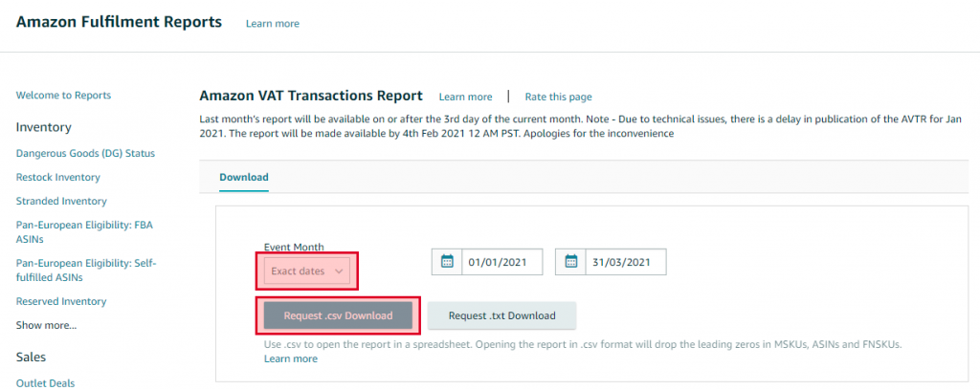
Task: Open Dangerous Goods (DG) Status report
Action: coord(85,153)
